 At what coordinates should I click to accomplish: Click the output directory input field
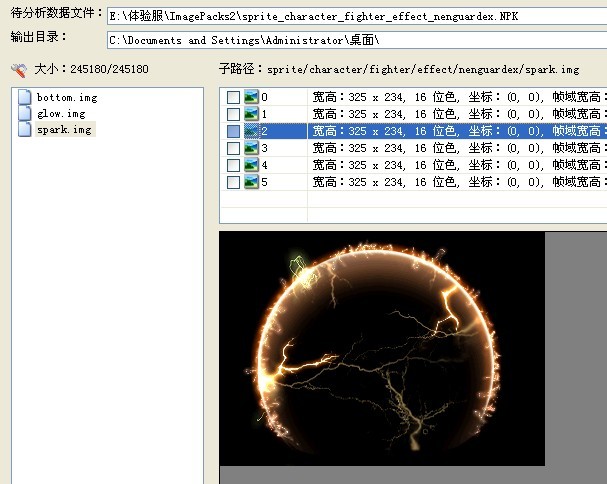pos(356,40)
